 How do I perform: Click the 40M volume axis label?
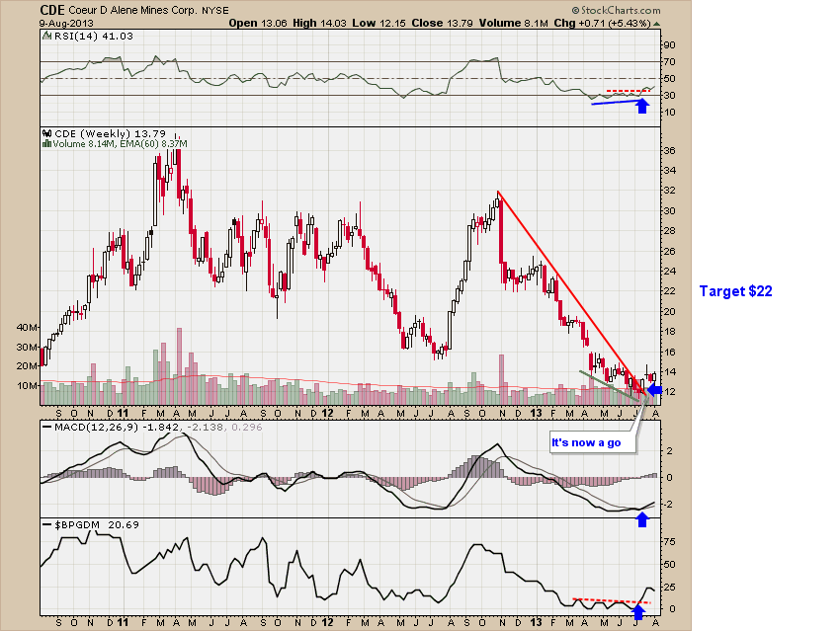pos(28,328)
